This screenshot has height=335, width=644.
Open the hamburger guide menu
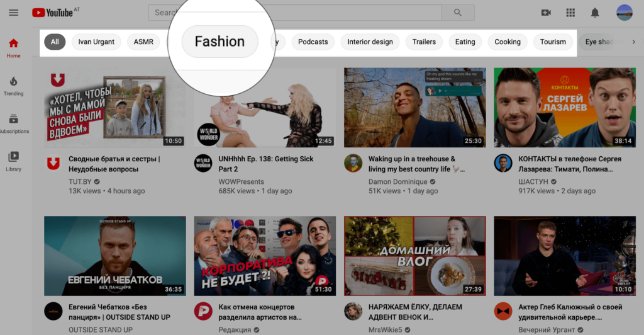pos(14,13)
